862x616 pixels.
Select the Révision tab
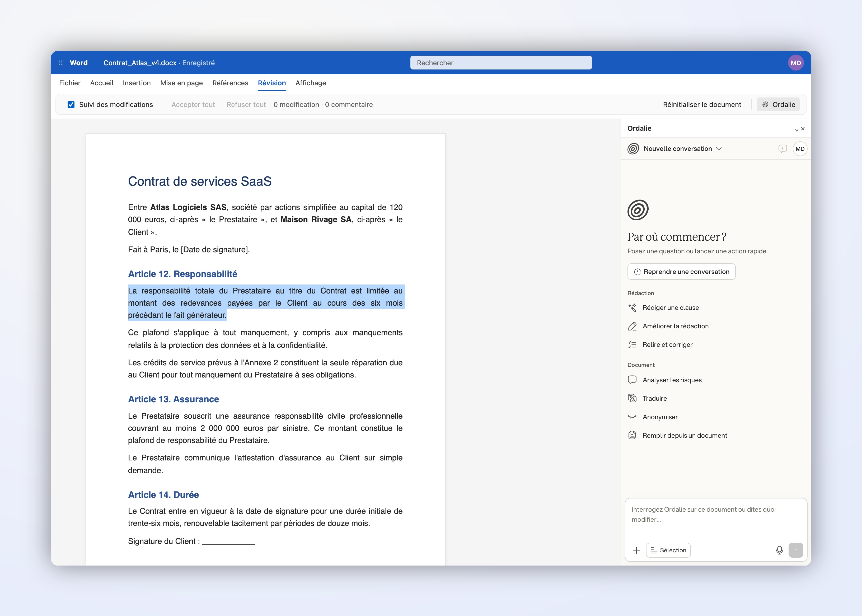(x=272, y=83)
